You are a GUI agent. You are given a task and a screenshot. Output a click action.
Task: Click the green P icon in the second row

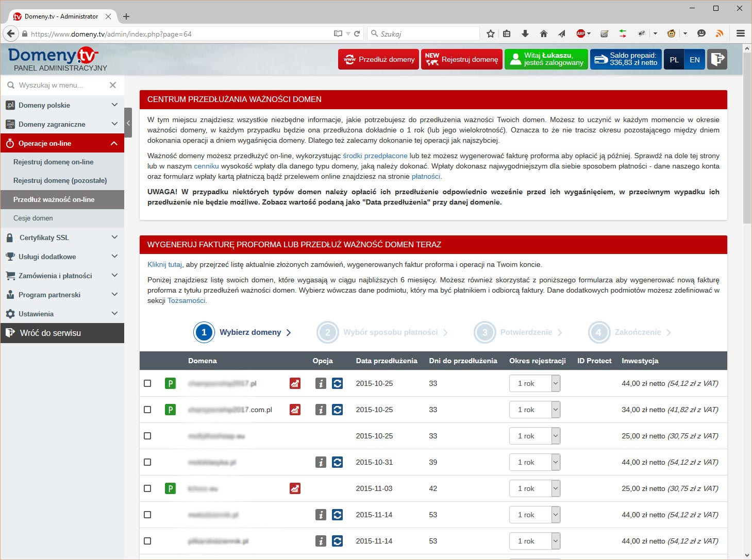tap(170, 410)
